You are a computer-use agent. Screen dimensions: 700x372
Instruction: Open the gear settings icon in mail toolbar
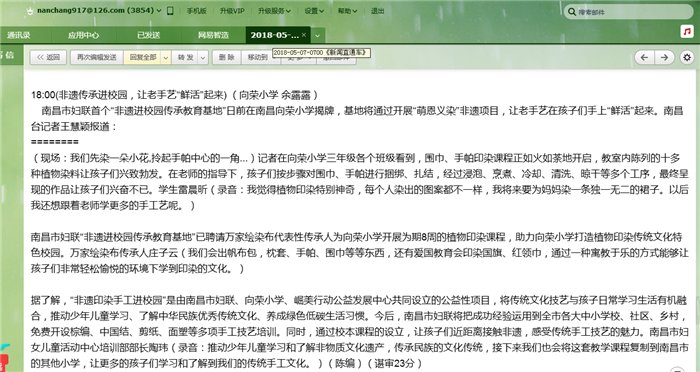(687, 57)
